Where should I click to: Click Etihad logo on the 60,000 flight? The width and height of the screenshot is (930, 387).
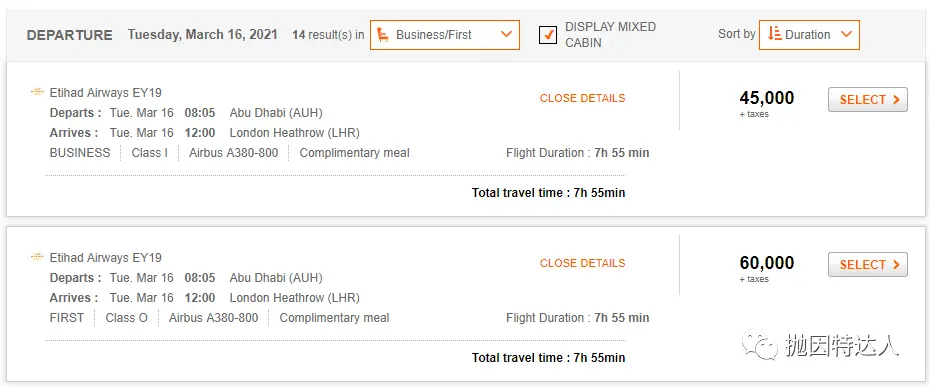[x=37, y=257]
